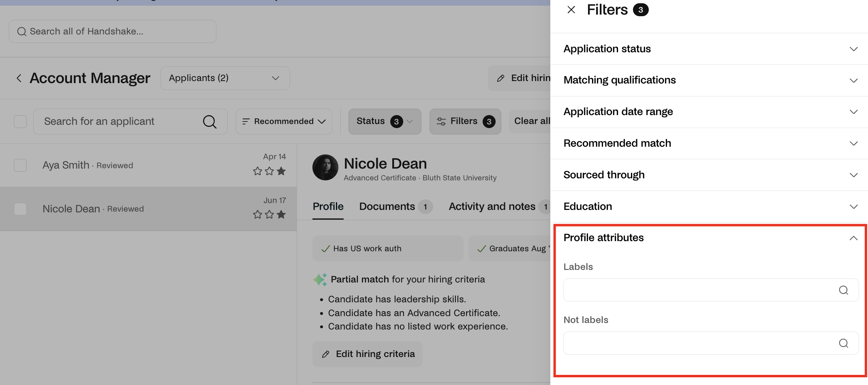868x385 pixels.
Task: Click the Nicole Dean name in the applicant list
Action: pyautogui.click(x=71, y=209)
